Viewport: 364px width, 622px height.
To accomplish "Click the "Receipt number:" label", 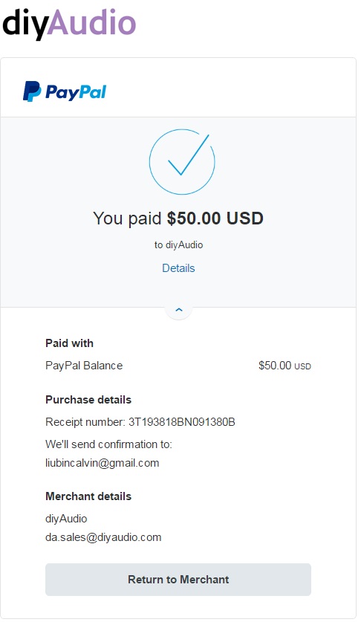I will tap(85, 422).
